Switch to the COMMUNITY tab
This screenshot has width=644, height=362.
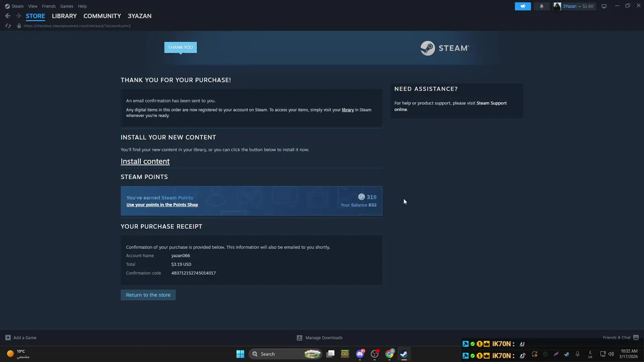click(x=102, y=16)
